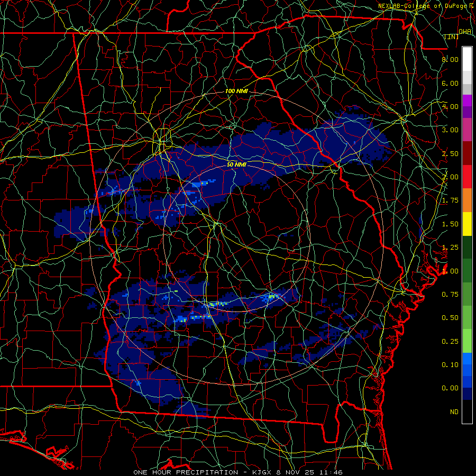Select the bright magenta legend swatch
476x476 pixels.
pyautogui.click(x=467, y=100)
